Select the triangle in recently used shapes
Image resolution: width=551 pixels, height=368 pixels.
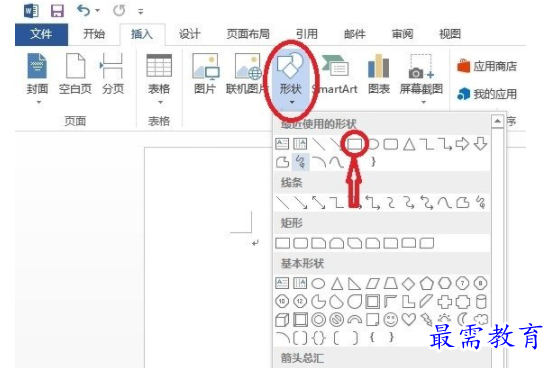click(409, 144)
